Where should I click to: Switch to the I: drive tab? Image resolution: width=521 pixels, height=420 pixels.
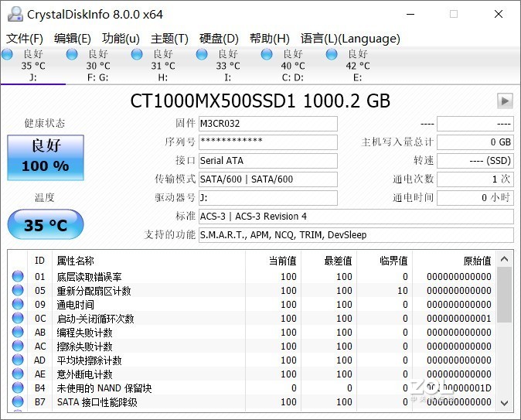click(x=227, y=66)
